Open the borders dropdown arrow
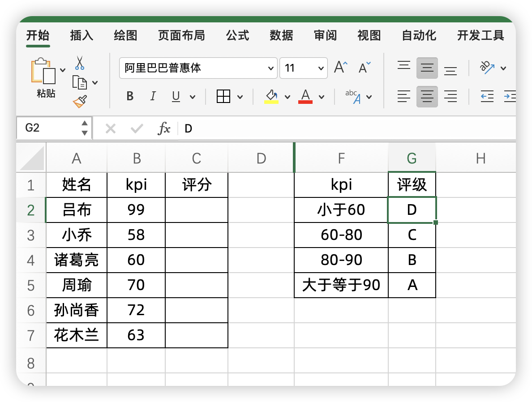This screenshot has width=532, height=402. click(240, 97)
